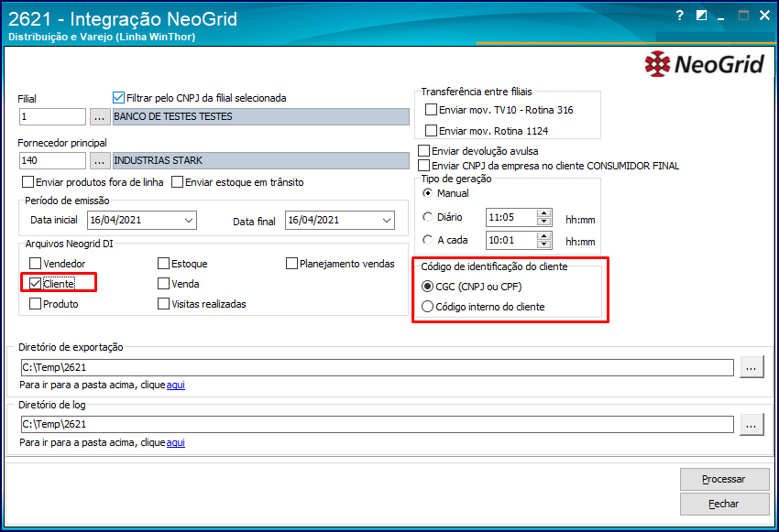Click the Filial code field
The height and width of the screenshot is (532, 779).
[52, 117]
